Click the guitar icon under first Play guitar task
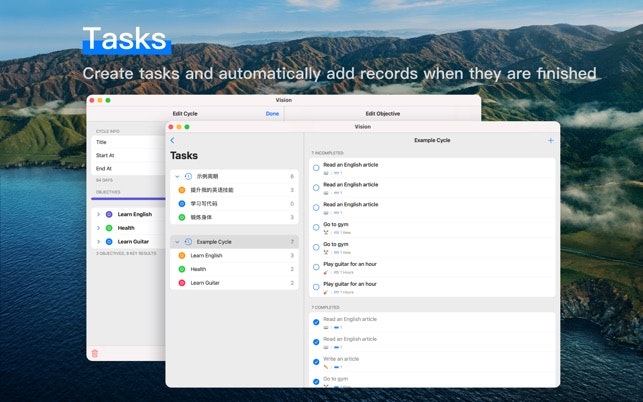Image resolution: width=643 pixels, height=402 pixels. tap(326, 272)
